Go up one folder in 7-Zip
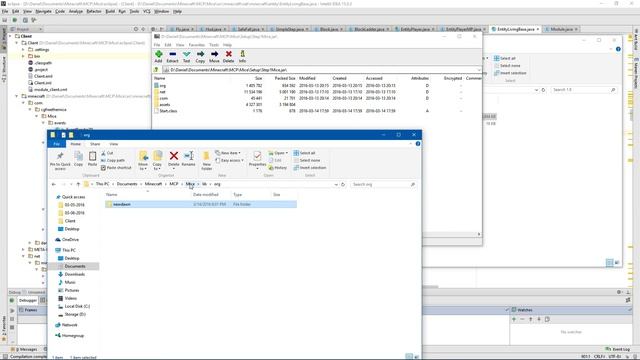The image size is (640, 360). [157, 70]
